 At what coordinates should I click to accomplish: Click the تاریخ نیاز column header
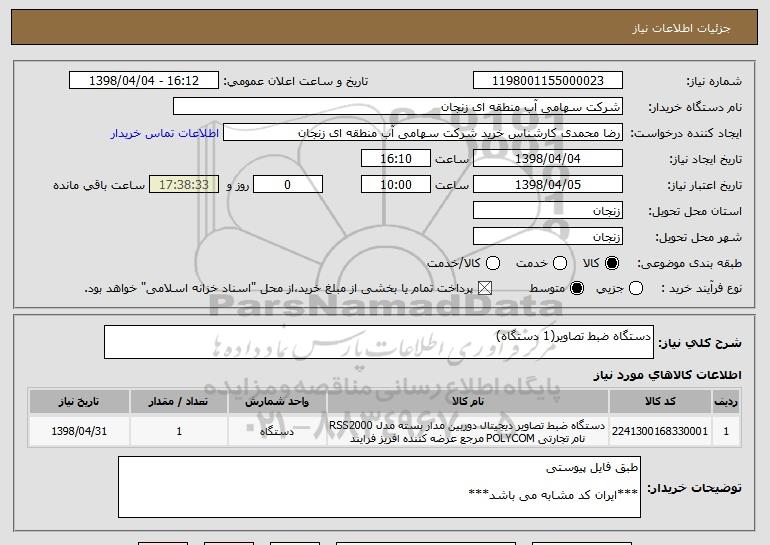pyautogui.click(x=79, y=402)
